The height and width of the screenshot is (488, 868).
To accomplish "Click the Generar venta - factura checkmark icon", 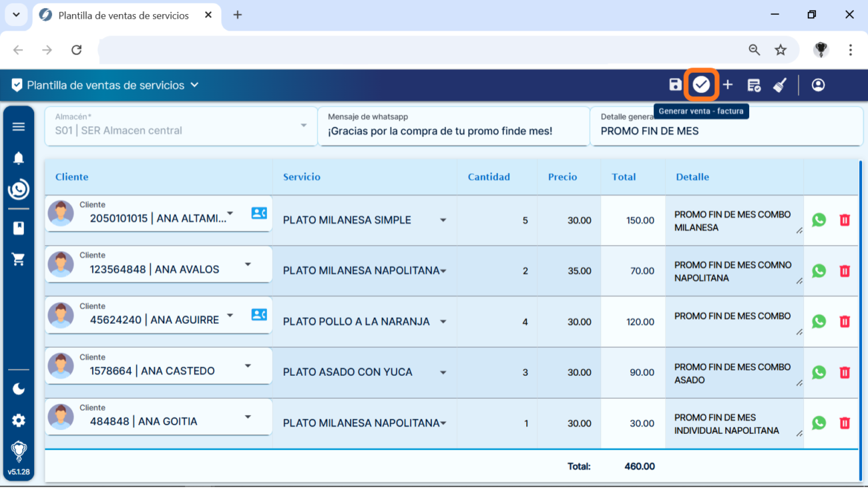I will click(700, 85).
